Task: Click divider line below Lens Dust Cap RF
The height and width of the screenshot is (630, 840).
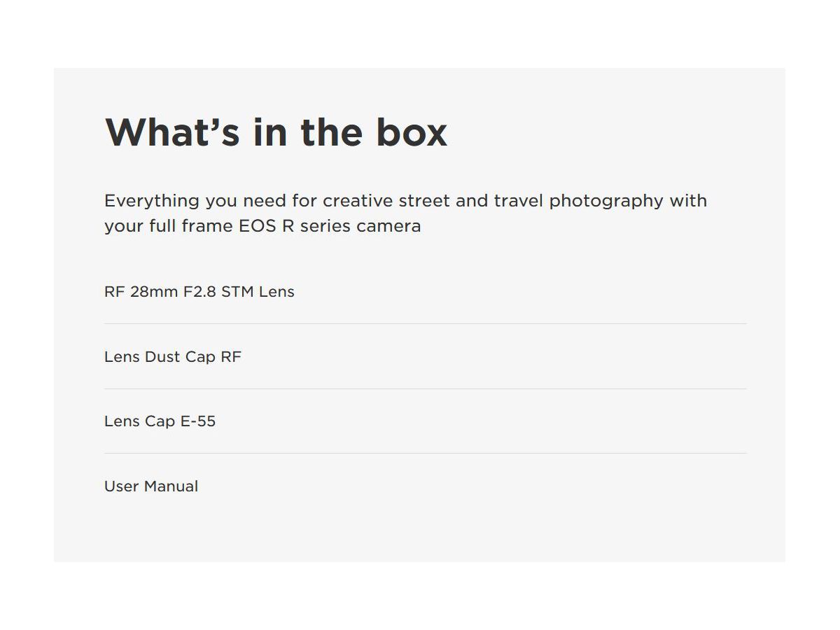Action: (426, 388)
